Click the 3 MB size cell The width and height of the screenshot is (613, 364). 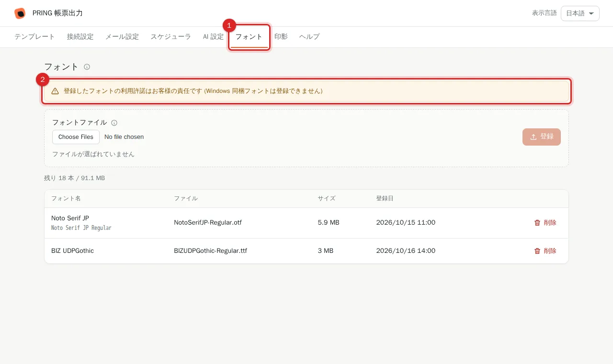(326, 251)
